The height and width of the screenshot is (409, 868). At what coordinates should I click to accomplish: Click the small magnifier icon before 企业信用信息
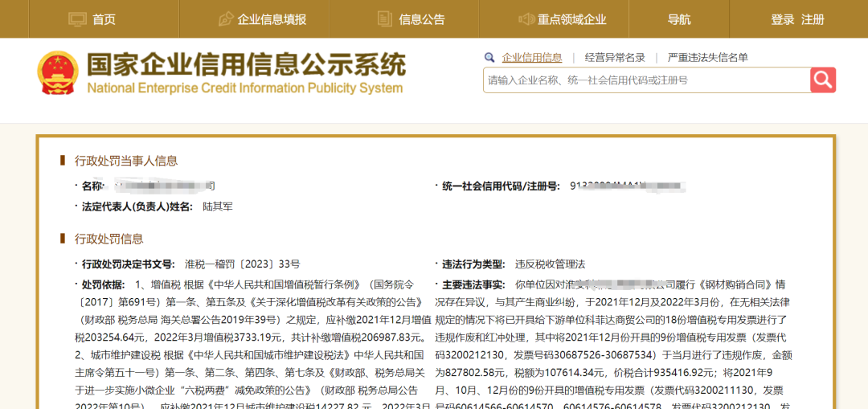point(489,57)
